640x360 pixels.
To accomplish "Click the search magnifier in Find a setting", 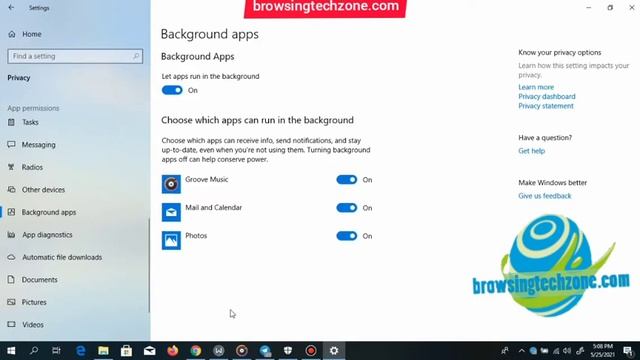I will click(136, 56).
